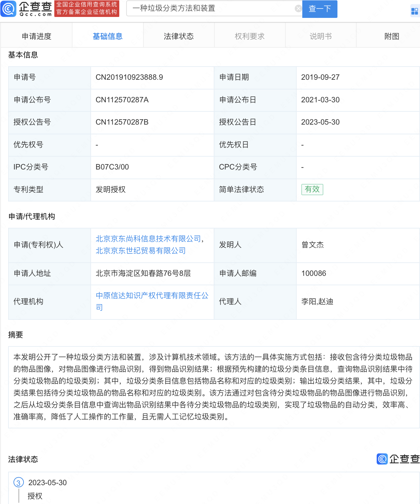This screenshot has height=504, width=420.
Task: Click the 查一下 search button
Action: (320, 9)
